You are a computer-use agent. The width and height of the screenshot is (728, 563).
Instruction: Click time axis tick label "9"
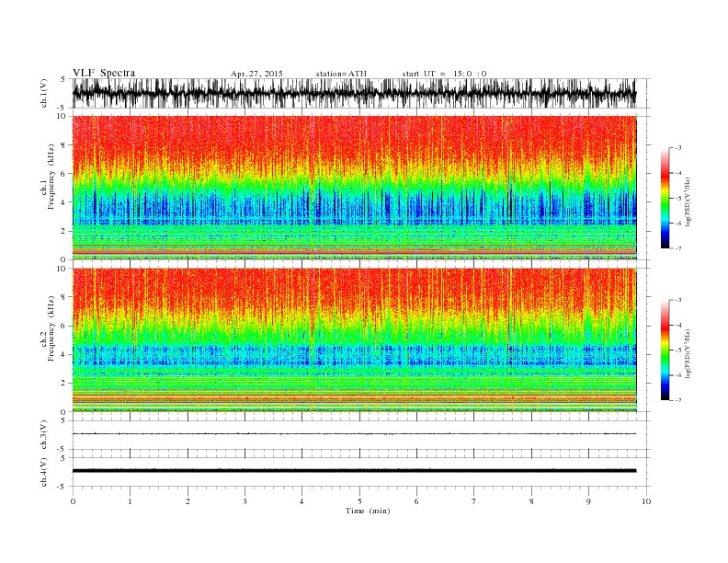tap(588, 501)
